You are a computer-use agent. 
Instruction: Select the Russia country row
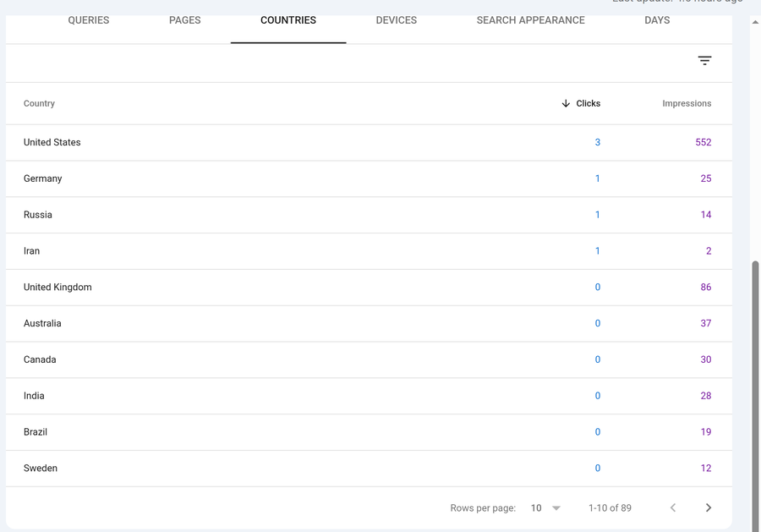click(x=369, y=215)
